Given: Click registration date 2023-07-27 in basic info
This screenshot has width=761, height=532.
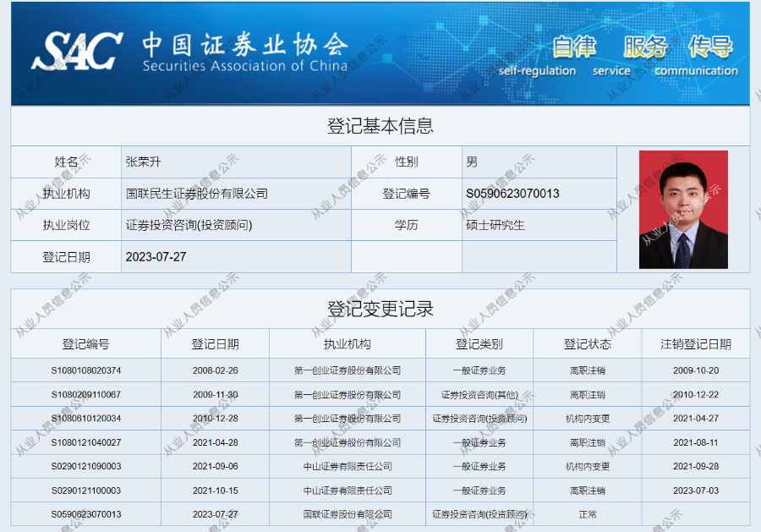Looking at the screenshot, I should (156, 257).
